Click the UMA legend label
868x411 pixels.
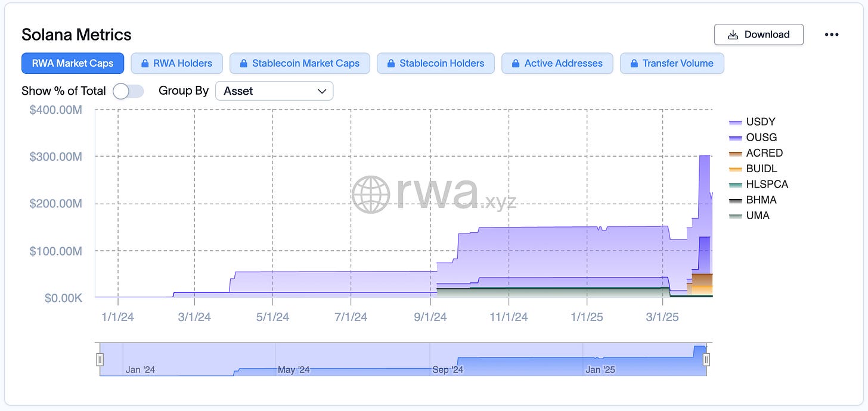click(x=758, y=215)
